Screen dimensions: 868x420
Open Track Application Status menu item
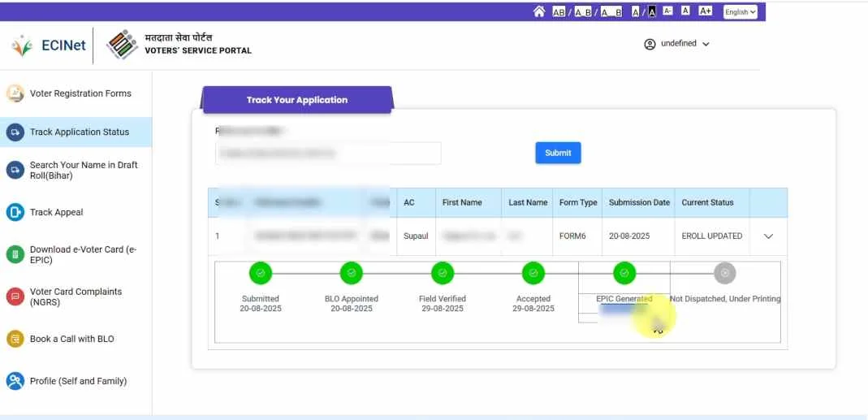click(79, 132)
